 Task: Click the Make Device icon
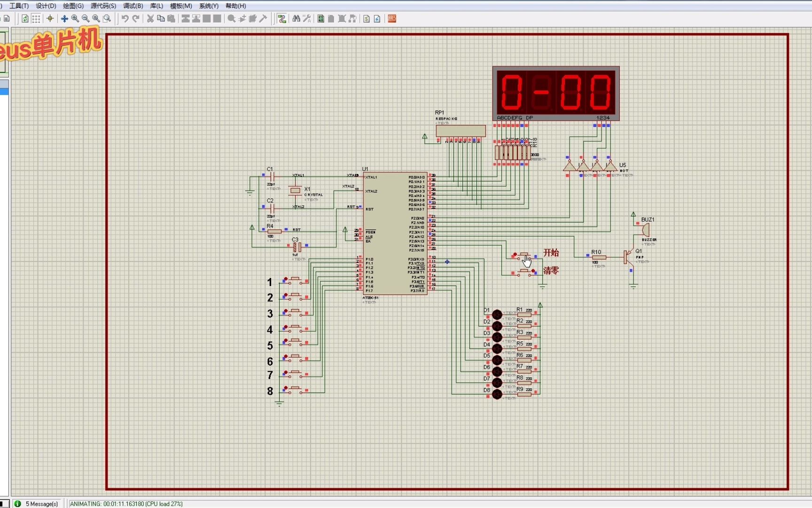tap(242, 19)
